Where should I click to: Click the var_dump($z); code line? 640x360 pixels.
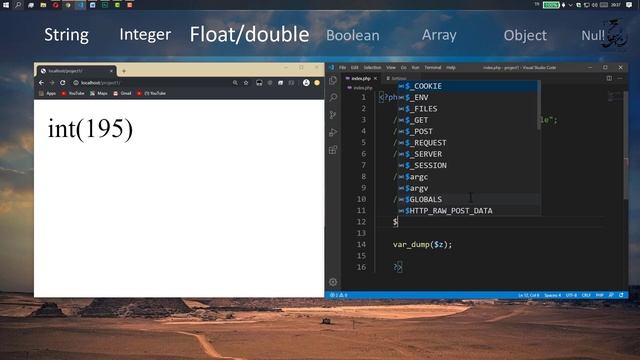point(422,244)
